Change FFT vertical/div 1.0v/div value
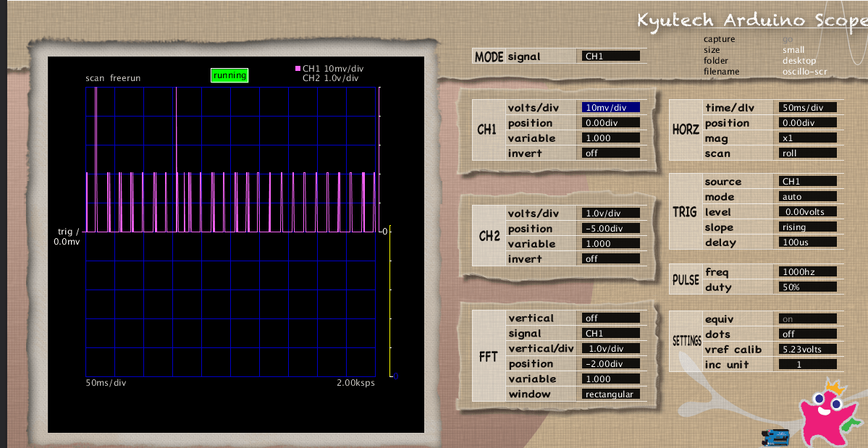This screenshot has height=448, width=868. pos(610,348)
